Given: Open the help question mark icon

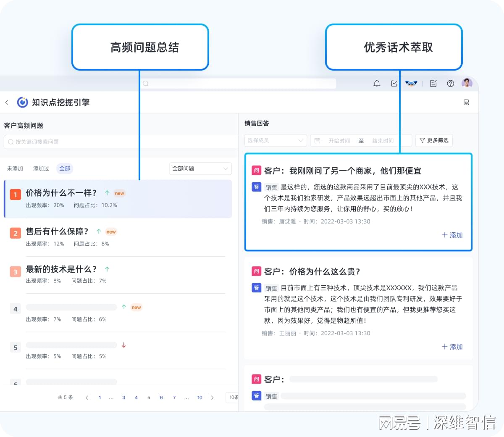Looking at the screenshot, I should tap(450, 83).
